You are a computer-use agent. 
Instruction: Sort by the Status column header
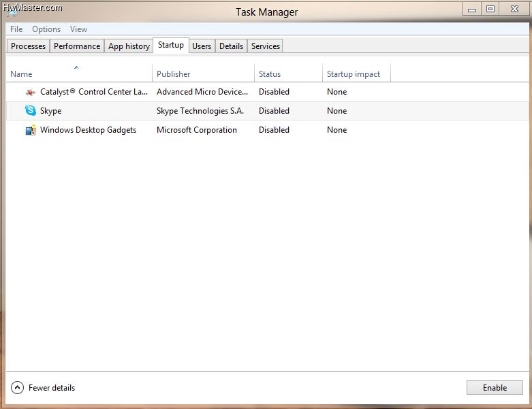tap(288, 73)
